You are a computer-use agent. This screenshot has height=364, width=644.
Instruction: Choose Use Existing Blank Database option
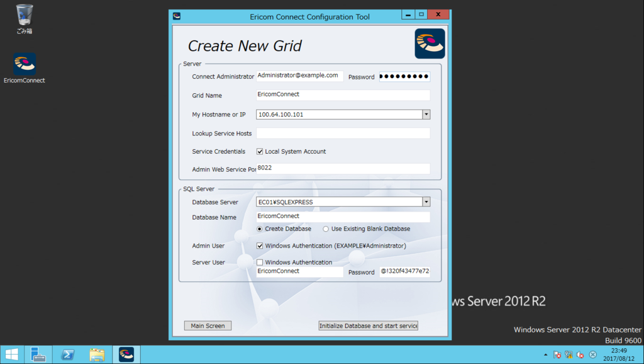point(326,229)
